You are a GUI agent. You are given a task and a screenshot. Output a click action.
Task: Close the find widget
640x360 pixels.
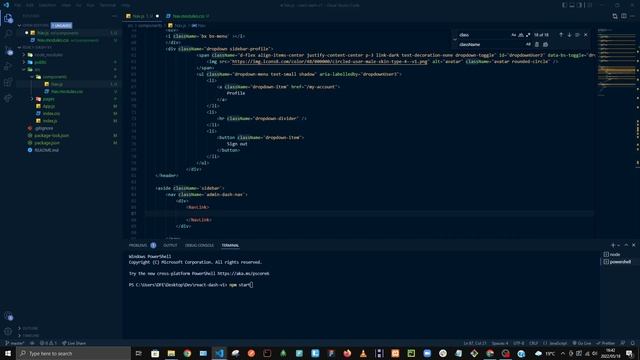tap(586, 35)
